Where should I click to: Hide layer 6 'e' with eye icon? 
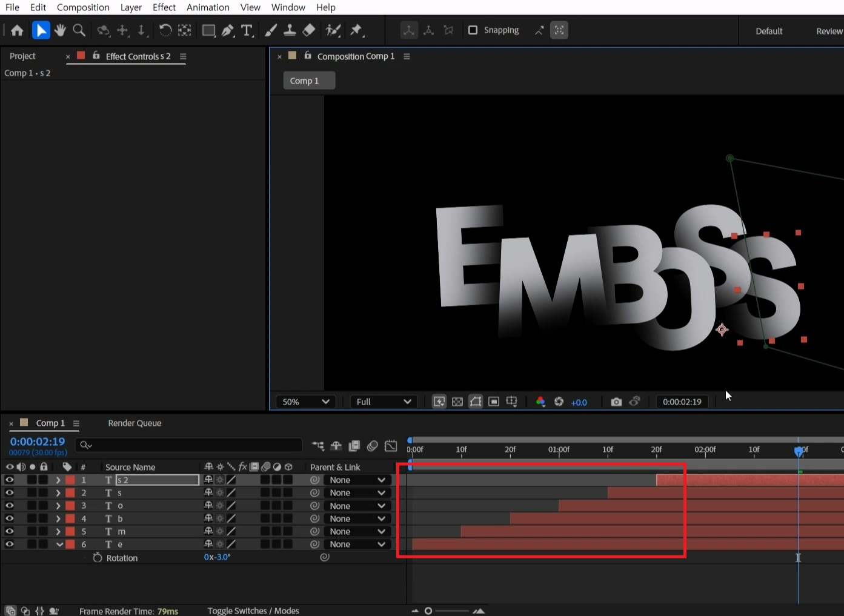click(x=9, y=544)
